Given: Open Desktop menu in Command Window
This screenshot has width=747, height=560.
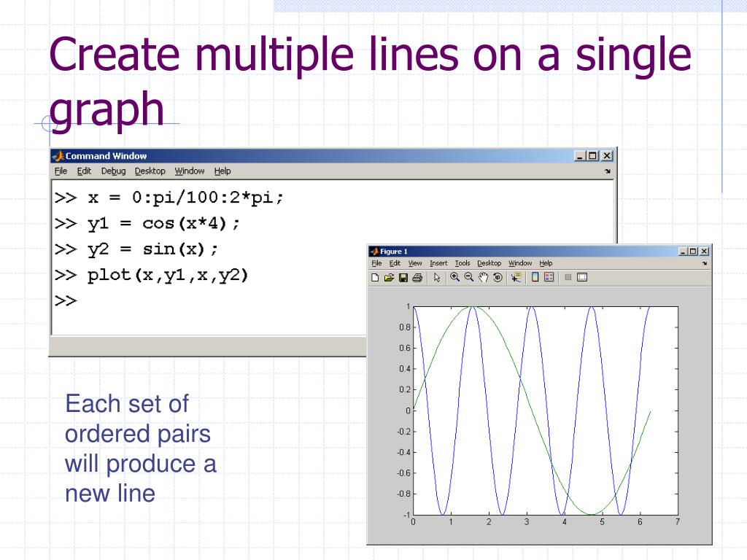Looking at the screenshot, I should pos(150,171).
